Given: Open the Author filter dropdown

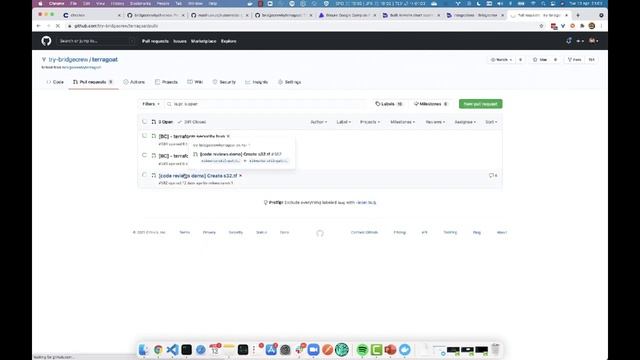Looking at the screenshot, I should tap(318, 122).
